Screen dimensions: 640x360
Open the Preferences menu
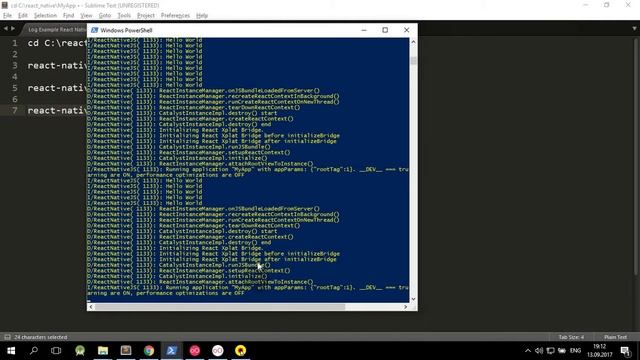coord(175,16)
